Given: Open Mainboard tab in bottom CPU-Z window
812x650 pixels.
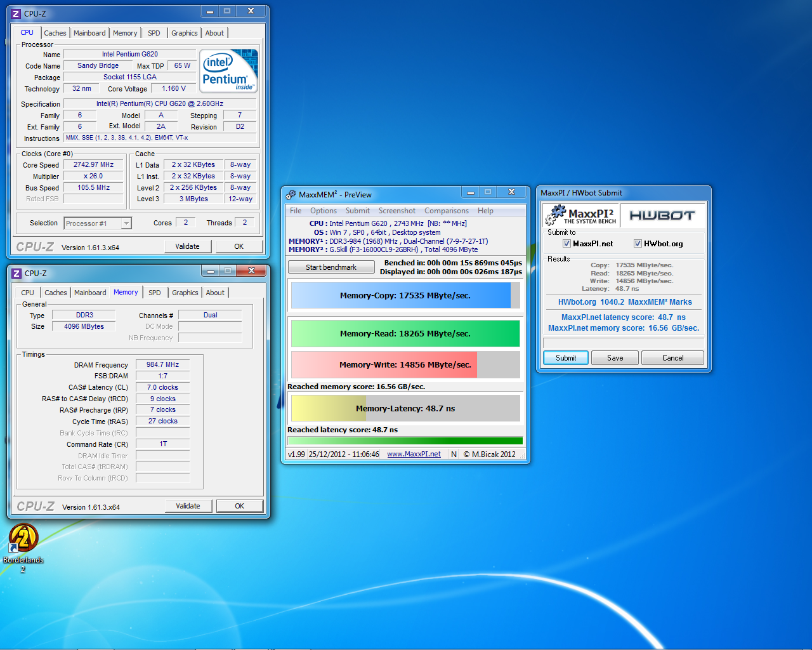Looking at the screenshot, I should (x=90, y=293).
